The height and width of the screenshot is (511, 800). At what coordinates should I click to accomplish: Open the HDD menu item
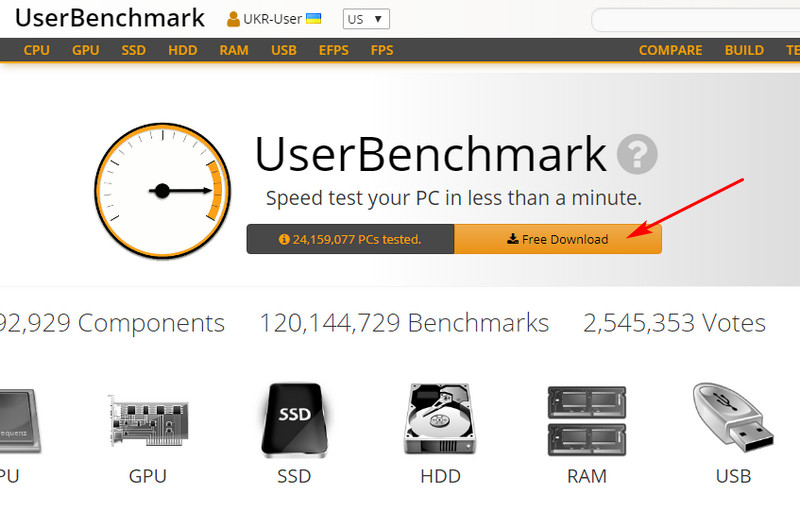click(183, 50)
